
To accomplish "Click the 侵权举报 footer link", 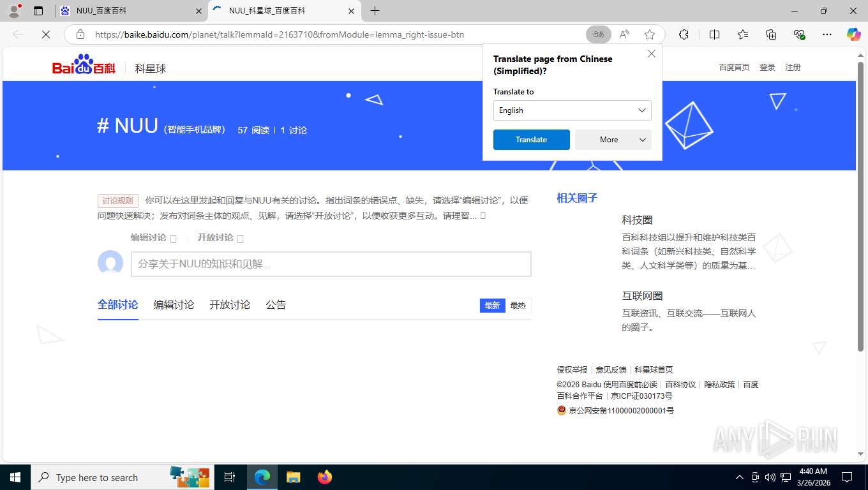I will 572,370.
